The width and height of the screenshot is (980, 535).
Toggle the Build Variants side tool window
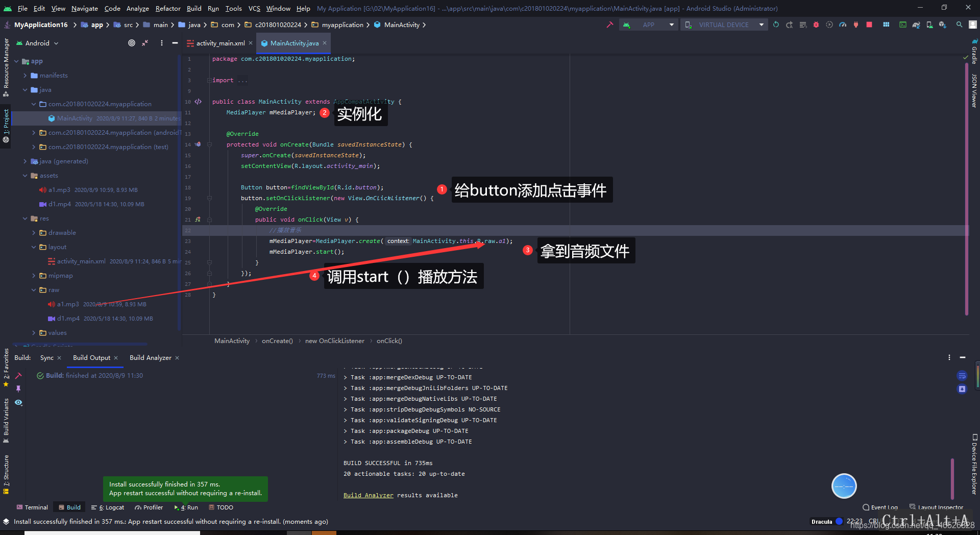click(6, 421)
